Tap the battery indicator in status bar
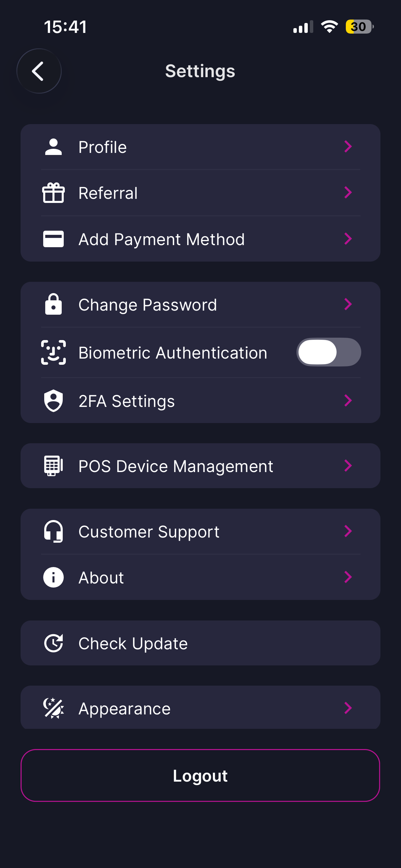 click(359, 27)
